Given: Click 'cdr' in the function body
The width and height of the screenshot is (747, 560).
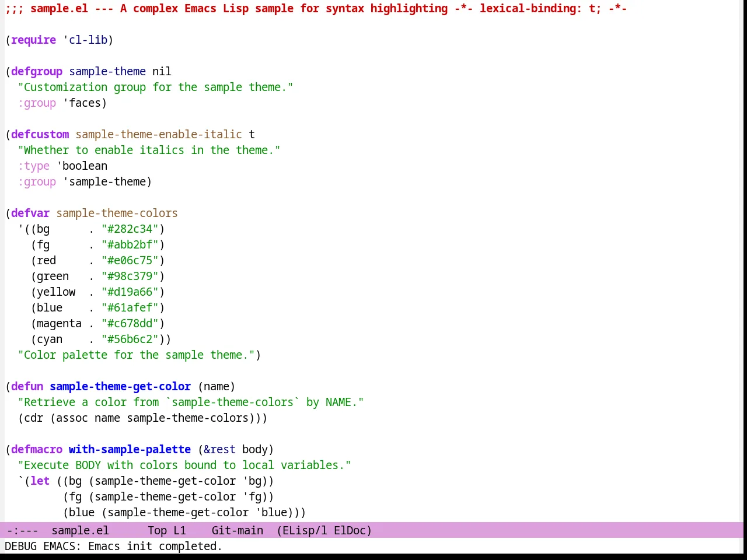Looking at the screenshot, I should pos(33,418).
